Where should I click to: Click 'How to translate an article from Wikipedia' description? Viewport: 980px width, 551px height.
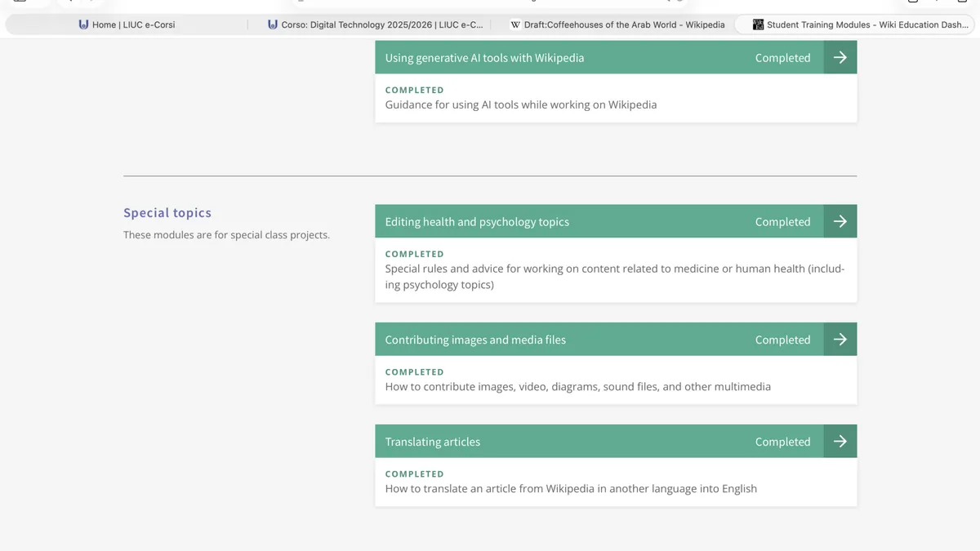571,489
